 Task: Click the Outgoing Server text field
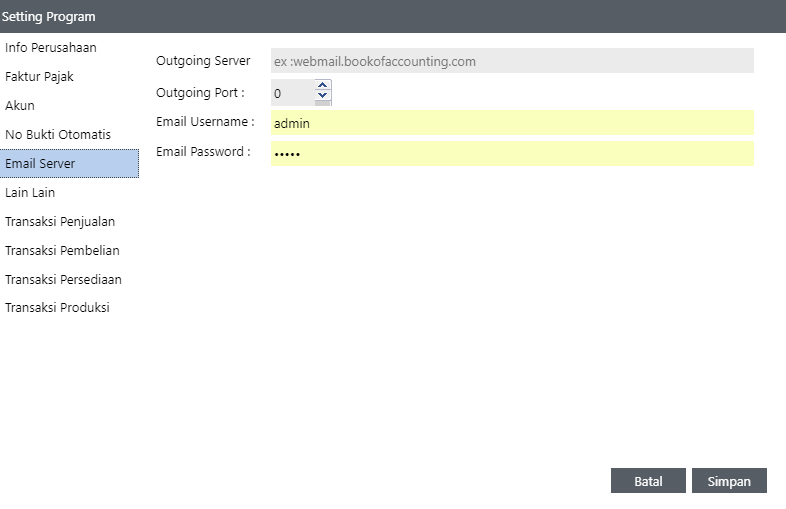click(511, 61)
